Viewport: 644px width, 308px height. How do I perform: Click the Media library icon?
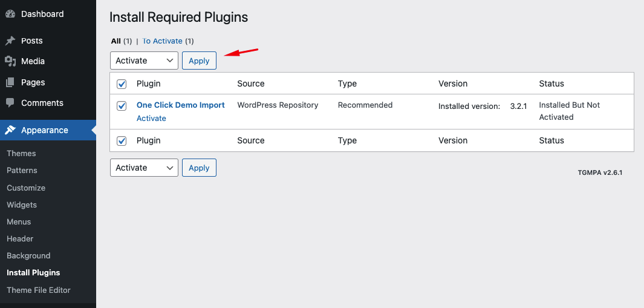[10, 61]
